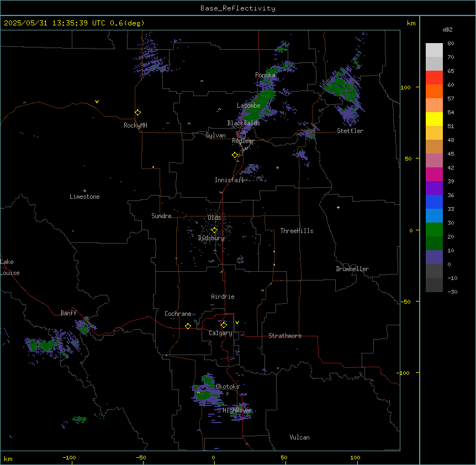Click the Airdrie town label
This screenshot has height=465, width=476.
pyautogui.click(x=223, y=297)
